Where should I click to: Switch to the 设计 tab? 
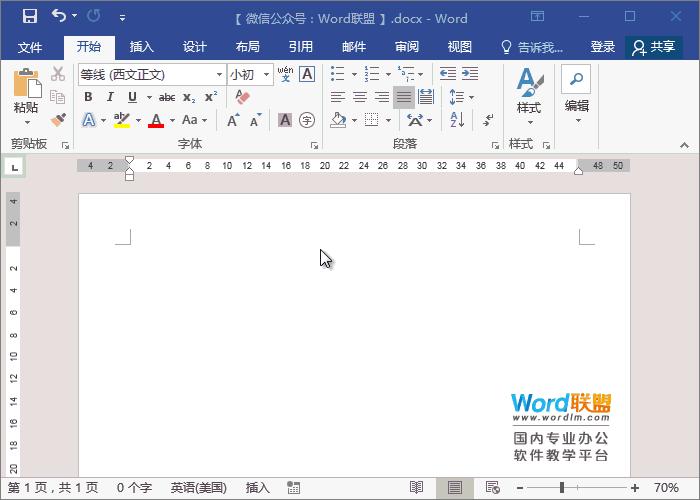point(195,47)
